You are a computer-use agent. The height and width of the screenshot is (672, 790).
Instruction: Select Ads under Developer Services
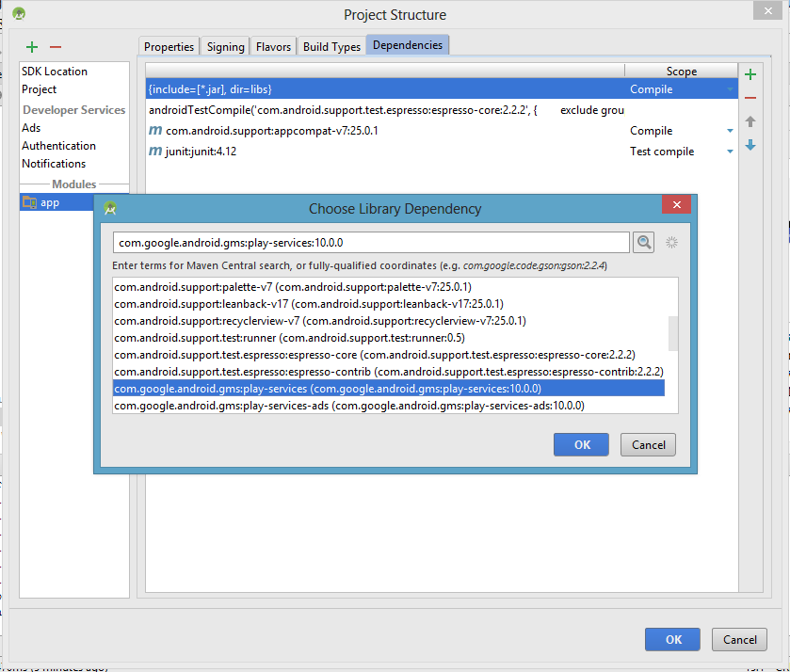31,127
